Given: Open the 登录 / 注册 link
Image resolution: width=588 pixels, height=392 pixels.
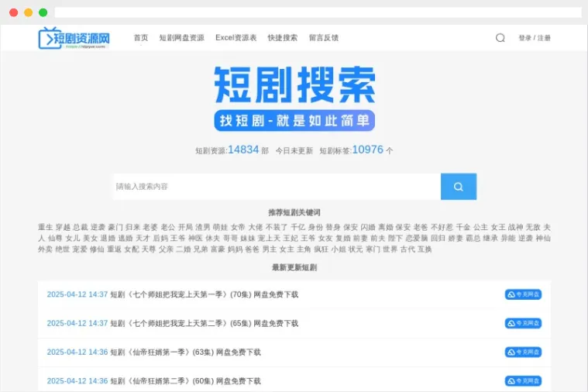Looking at the screenshot, I should click(x=535, y=38).
